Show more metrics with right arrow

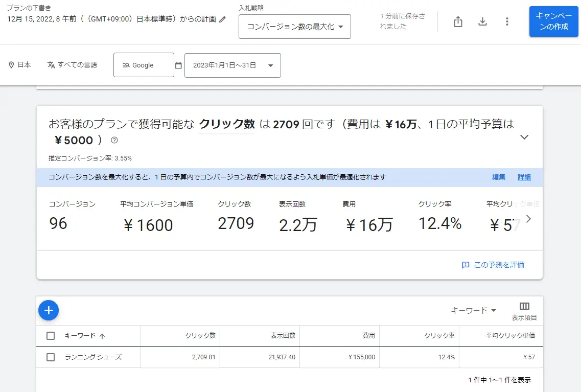[528, 219]
